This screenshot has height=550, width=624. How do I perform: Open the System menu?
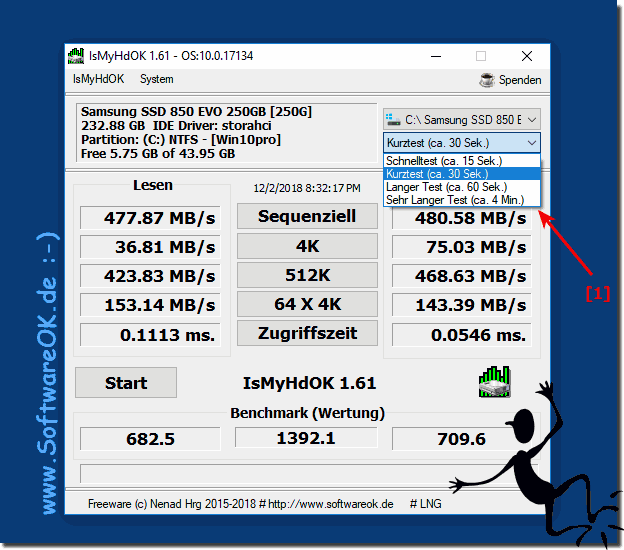[156, 79]
